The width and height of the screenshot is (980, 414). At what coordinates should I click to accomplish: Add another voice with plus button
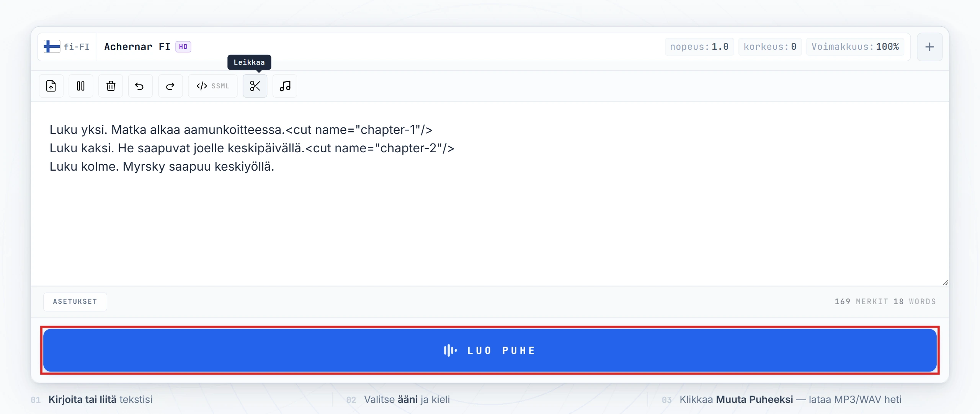pos(929,47)
